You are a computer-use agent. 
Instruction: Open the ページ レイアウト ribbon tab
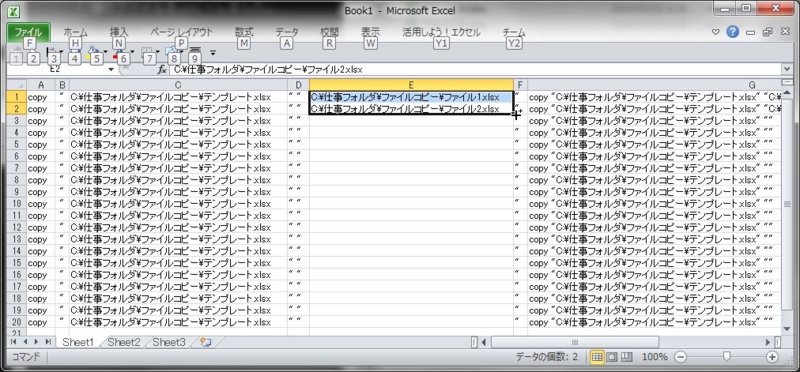coord(182,32)
